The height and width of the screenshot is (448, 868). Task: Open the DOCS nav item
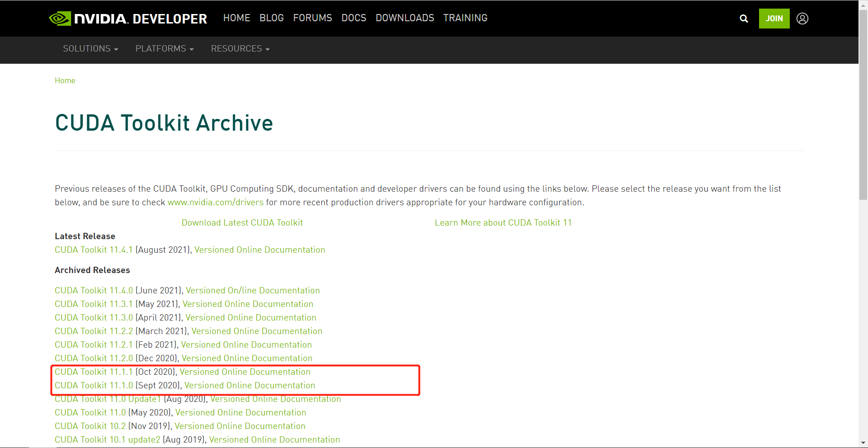[x=354, y=18]
